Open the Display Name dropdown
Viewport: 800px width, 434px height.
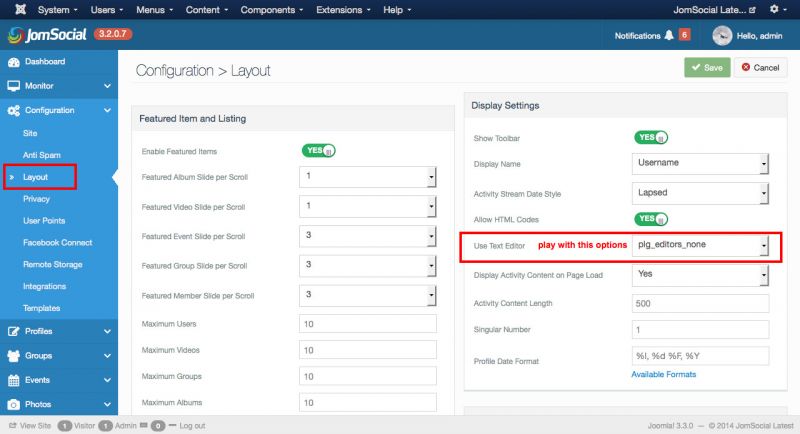(x=700, y=164)
